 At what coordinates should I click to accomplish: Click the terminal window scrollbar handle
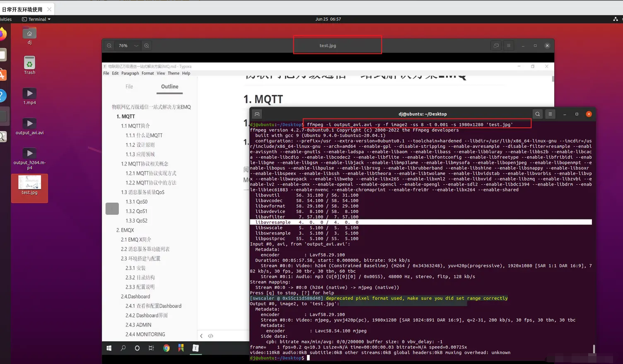pyautogui.click(x=594, y=349)
